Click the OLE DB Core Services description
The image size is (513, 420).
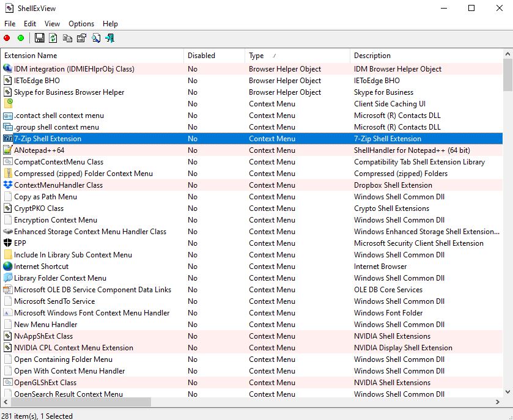(388, 290)
